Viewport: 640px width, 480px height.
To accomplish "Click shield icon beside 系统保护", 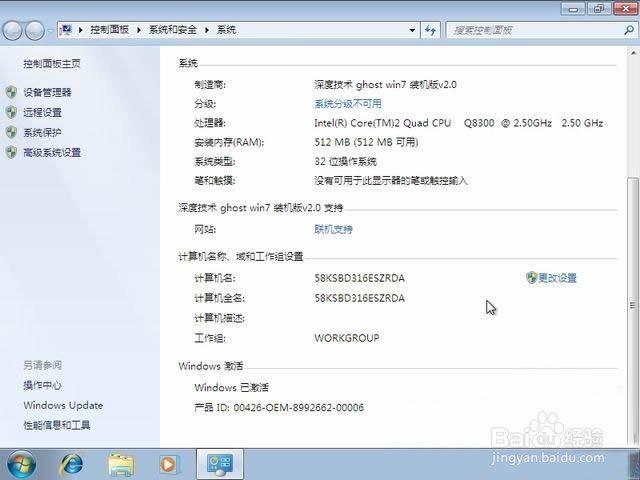I will (11, 132).
